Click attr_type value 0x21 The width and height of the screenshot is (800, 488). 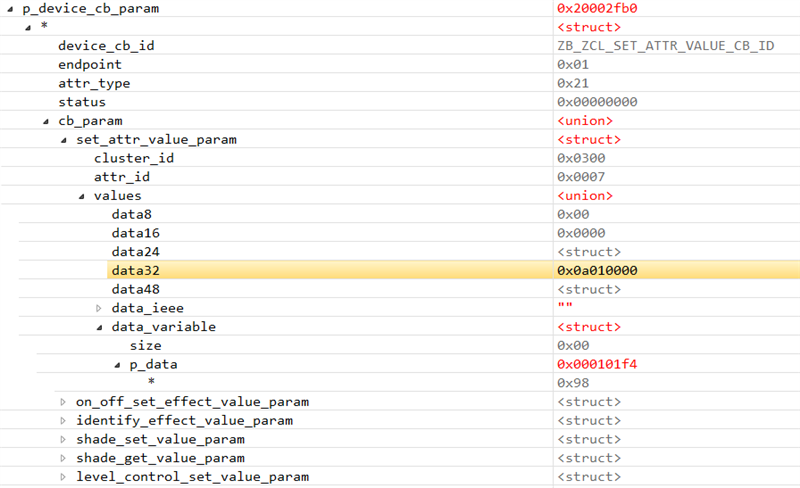click(573, 84)
